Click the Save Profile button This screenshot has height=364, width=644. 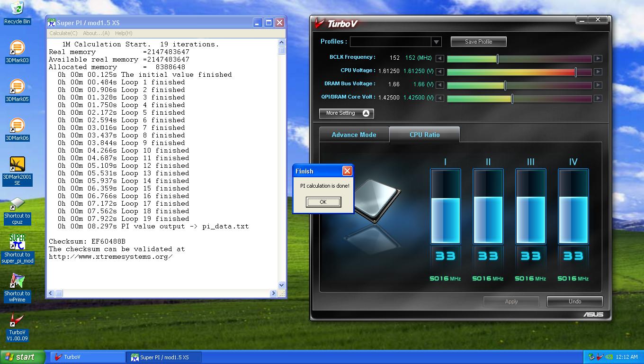pyautogui.click(x=478, y=42)
